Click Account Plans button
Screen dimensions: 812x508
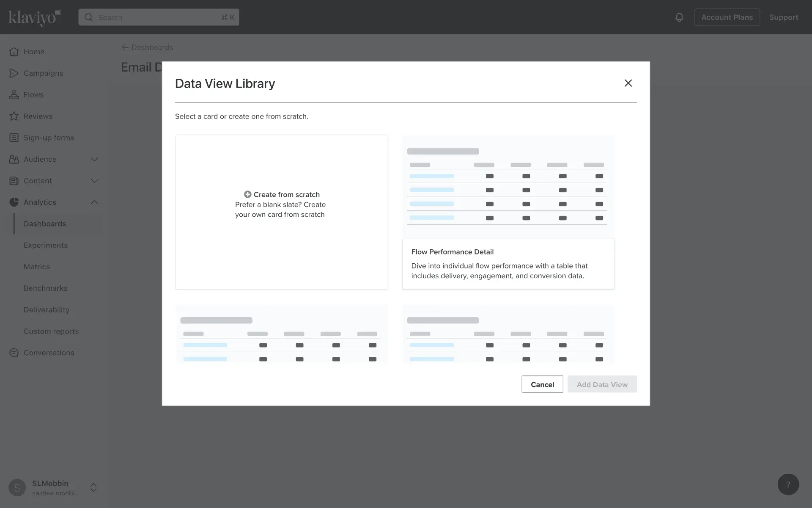(727, 17)
